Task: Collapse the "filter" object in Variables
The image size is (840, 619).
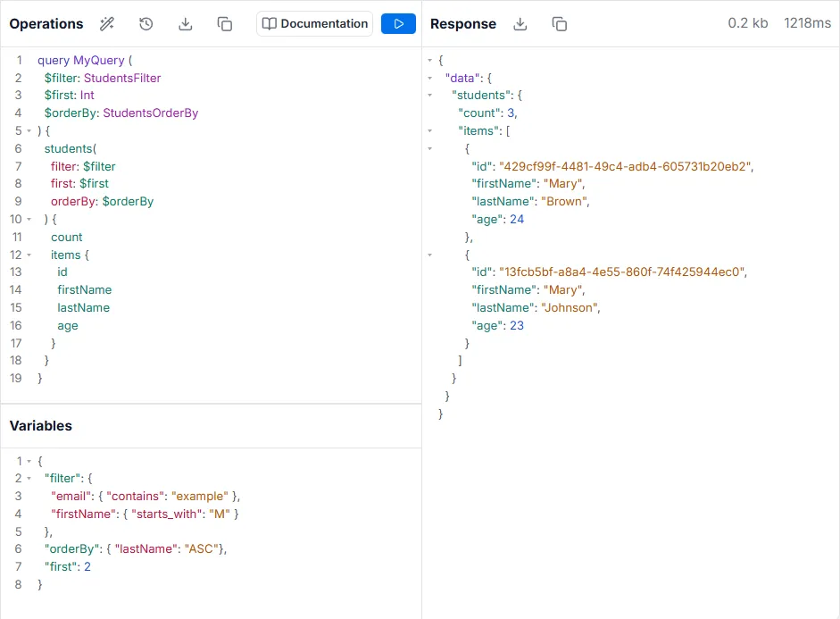Action: point(29,479)
